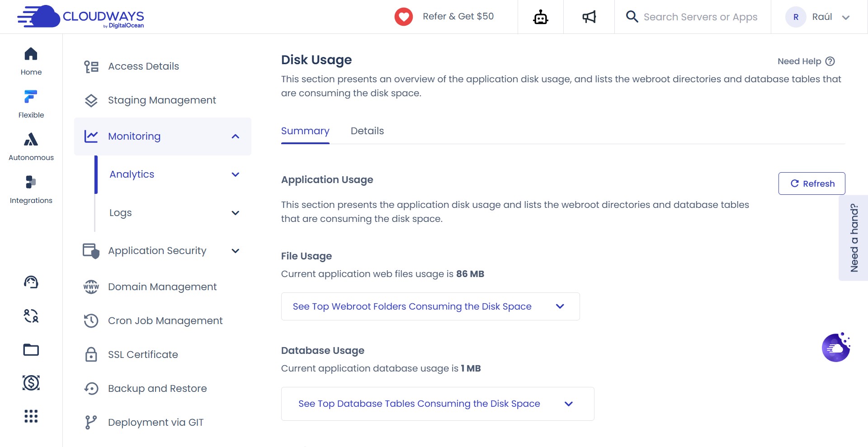Open the apps grid icon
868x447 pixels.
31,416
